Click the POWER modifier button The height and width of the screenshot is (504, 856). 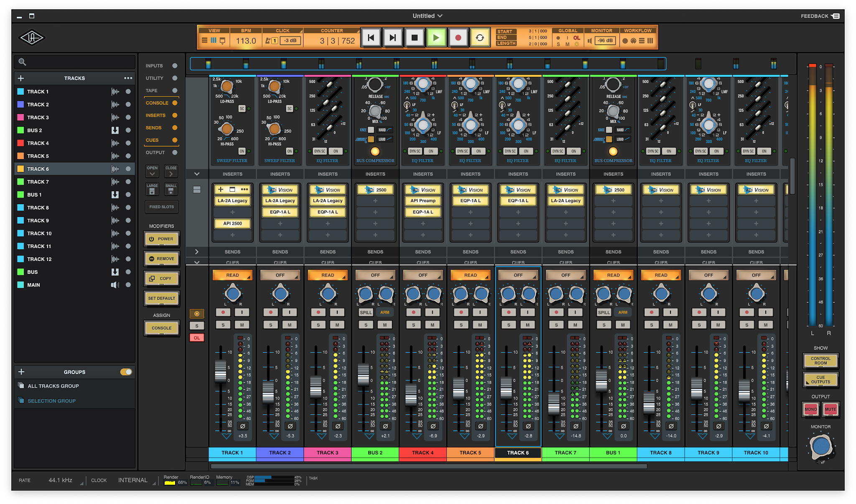161,239
